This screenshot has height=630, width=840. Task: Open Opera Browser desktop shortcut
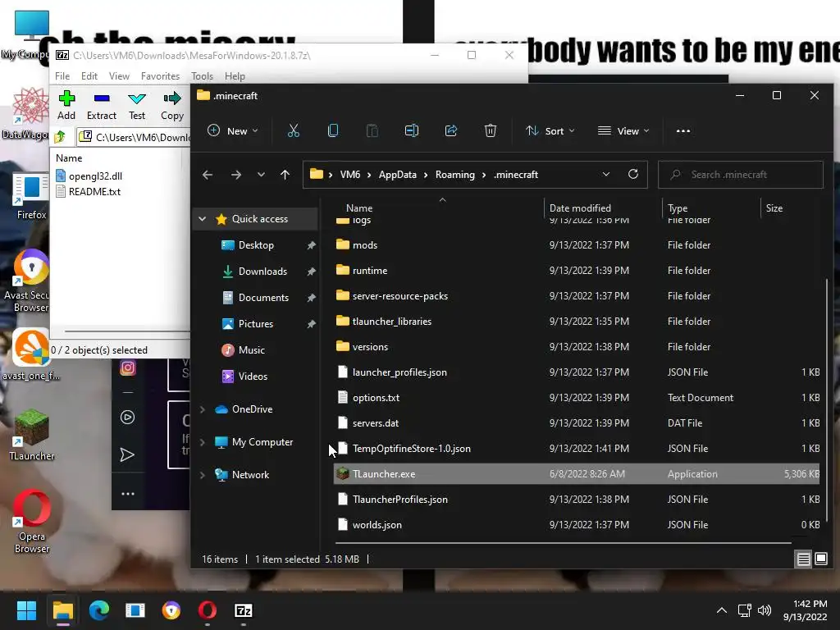[x=32, y=521]
